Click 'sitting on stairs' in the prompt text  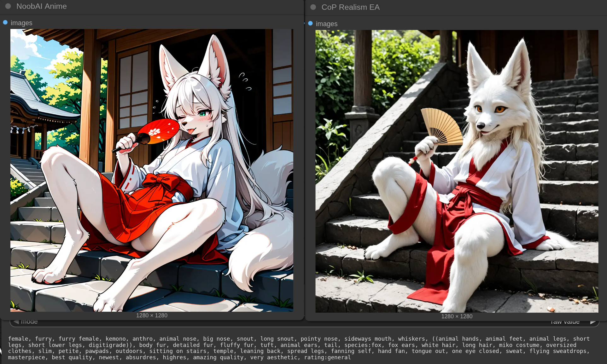178,351
